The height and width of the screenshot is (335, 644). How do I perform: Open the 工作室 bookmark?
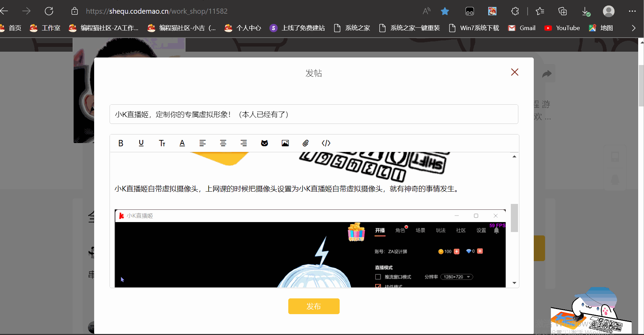pos(45,28)
